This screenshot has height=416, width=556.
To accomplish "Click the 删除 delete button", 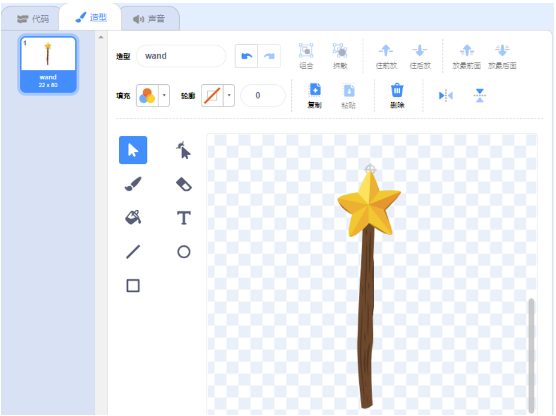I will [x=397, y=96].
